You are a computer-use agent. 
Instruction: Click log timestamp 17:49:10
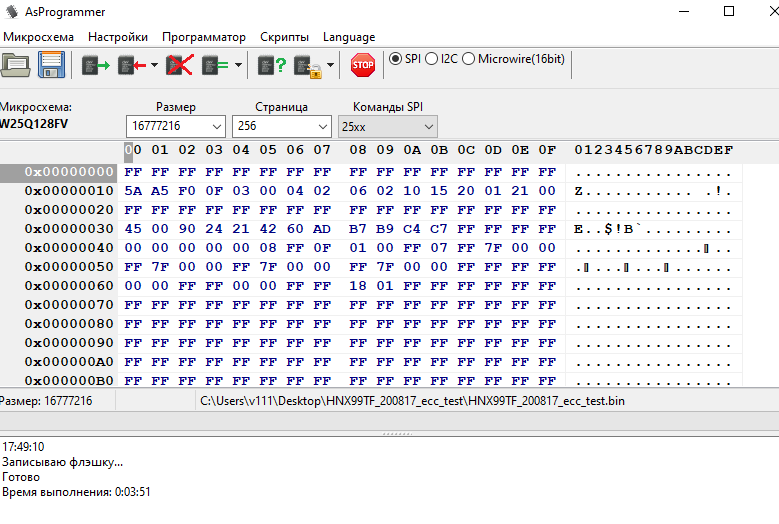coord(23,447)
